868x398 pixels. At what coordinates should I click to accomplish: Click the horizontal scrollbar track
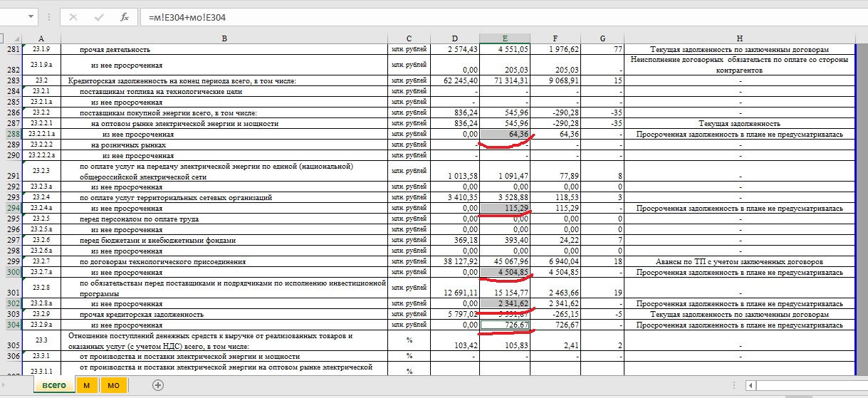pos(812,385)
